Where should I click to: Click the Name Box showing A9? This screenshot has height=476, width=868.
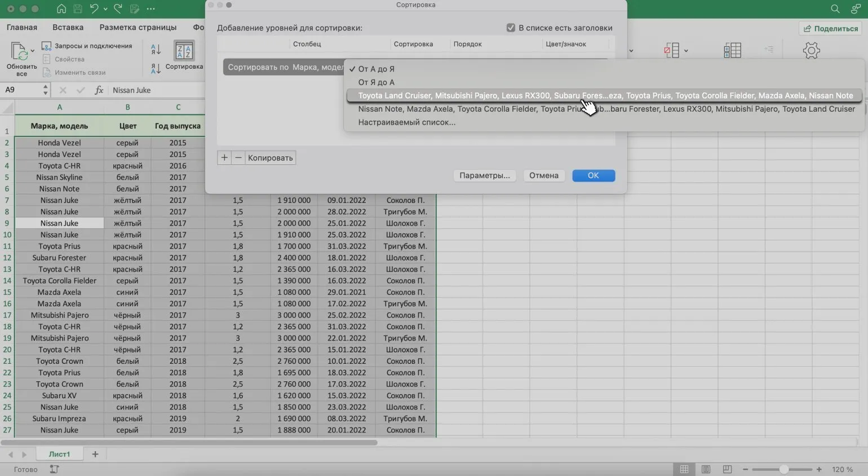click(x=21, y=90)
